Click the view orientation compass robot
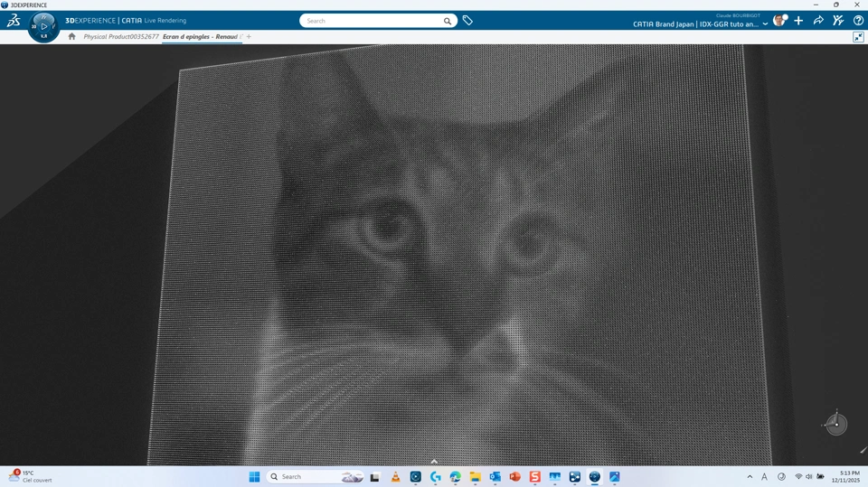The image size is (868, 487). (x=835, y=425)
